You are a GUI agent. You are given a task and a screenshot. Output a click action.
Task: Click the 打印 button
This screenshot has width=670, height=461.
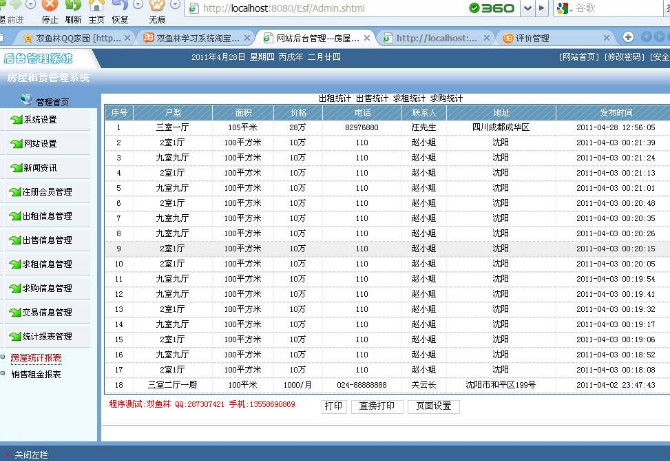click(334, 406)
